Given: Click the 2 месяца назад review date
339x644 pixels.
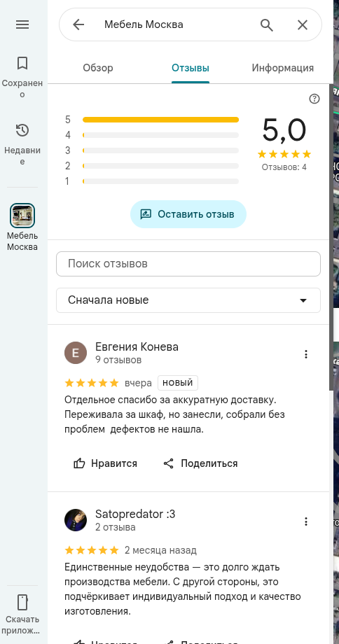Looking at the screenshot, I should click(160, 550).
